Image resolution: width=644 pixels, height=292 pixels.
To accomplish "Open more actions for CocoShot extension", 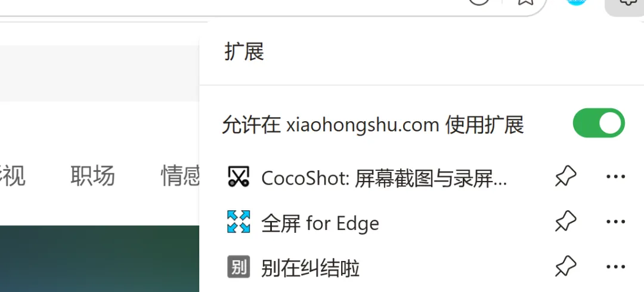I will [x=615, y=177].
